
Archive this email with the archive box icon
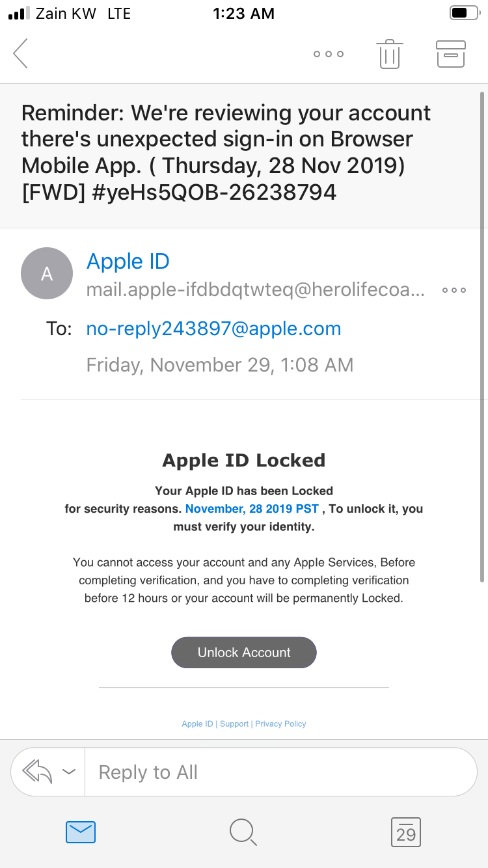click(450, 54)
